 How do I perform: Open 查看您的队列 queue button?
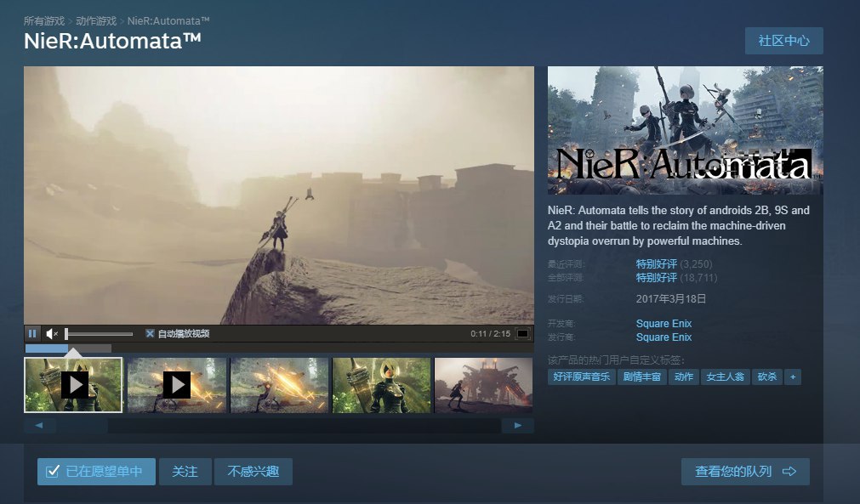(745, 472)
